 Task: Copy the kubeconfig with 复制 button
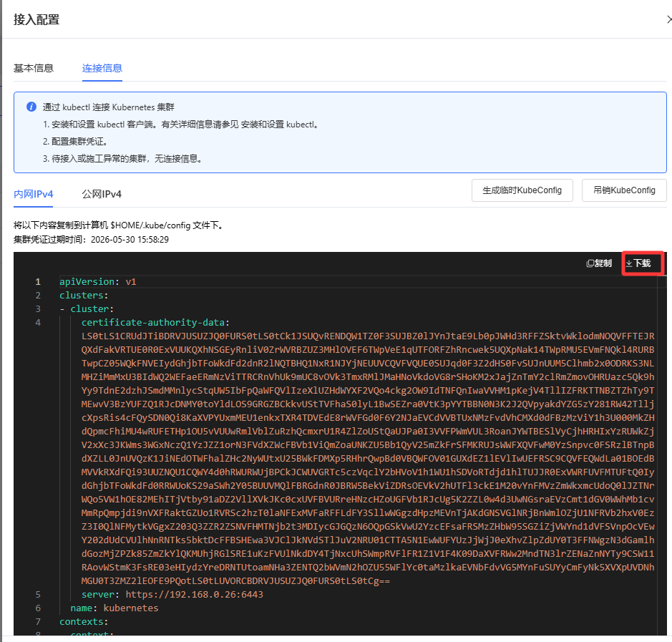(x=599, y=263)
